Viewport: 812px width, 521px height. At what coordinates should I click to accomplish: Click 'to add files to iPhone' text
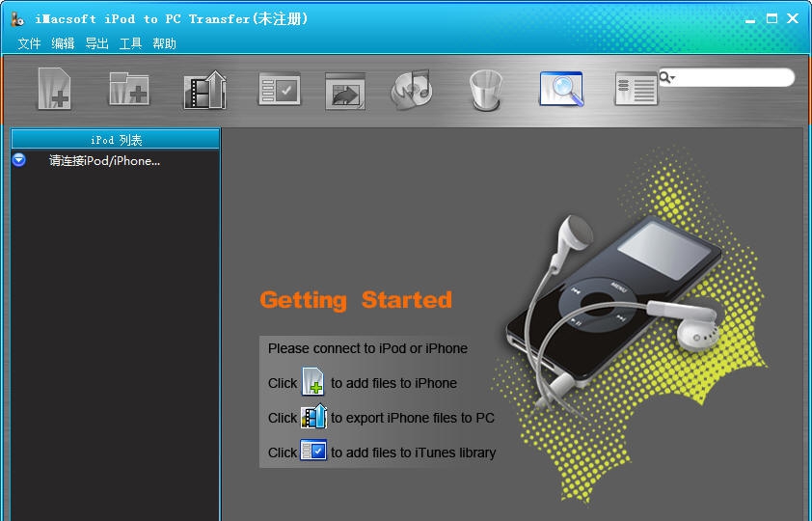point(394,383)
